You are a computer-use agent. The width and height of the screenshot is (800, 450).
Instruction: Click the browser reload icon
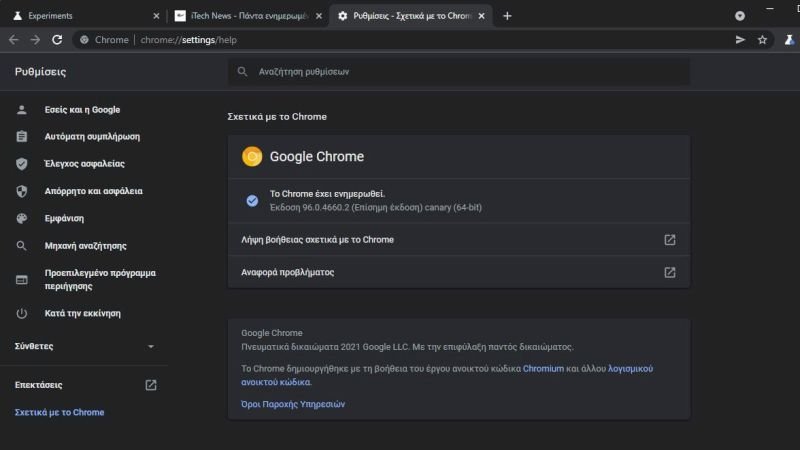pyautogui.click(x=57, y=39)
